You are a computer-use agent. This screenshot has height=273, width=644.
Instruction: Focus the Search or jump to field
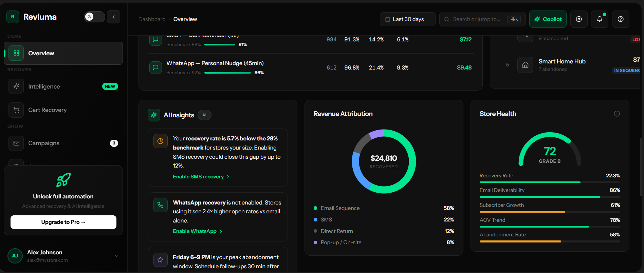482,19
